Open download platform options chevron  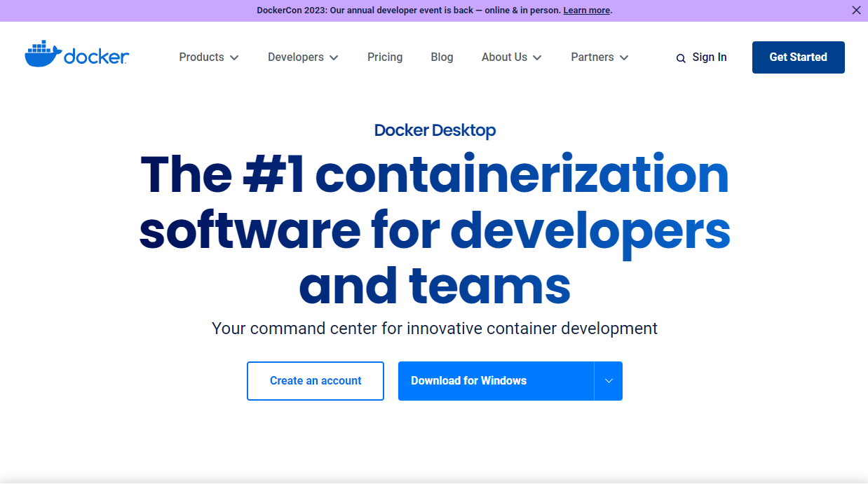[609, 381]
